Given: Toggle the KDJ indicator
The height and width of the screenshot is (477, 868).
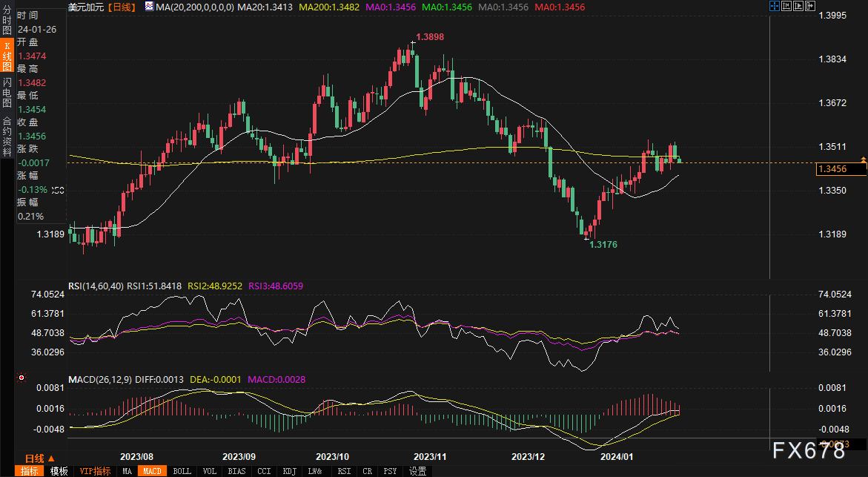Looking at the screenshot, I should [x=289, y=471].
